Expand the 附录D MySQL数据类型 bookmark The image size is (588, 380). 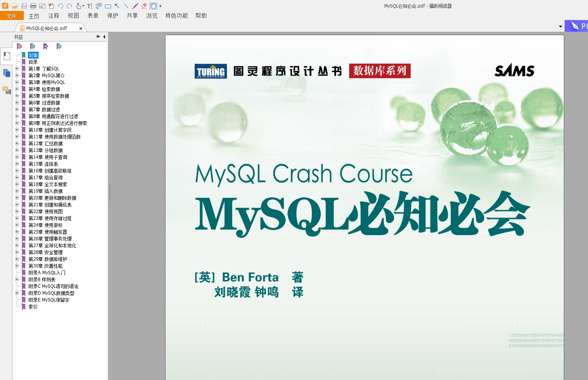click(17, 293)
